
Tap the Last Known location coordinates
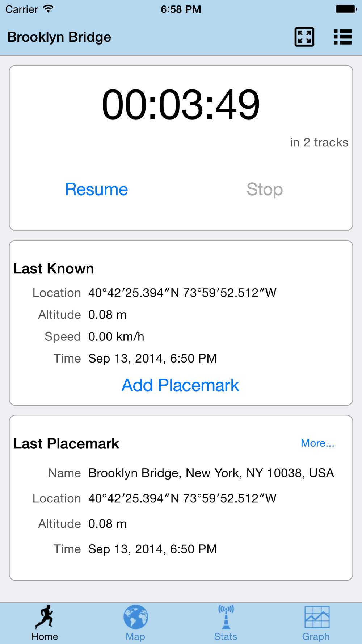pyautogui.click(x=182, y=293)
